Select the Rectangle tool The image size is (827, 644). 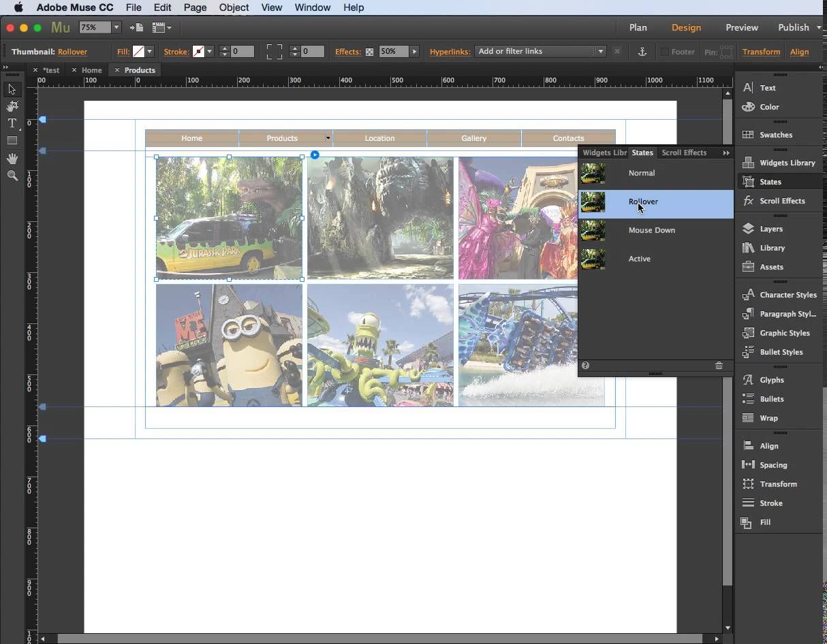12,141
